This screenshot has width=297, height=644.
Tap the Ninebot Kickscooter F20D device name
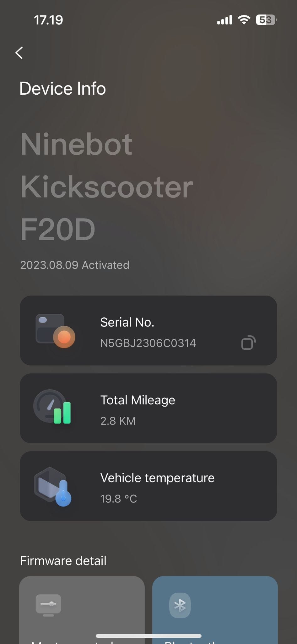pyautogui.click(x=107, y=186)
